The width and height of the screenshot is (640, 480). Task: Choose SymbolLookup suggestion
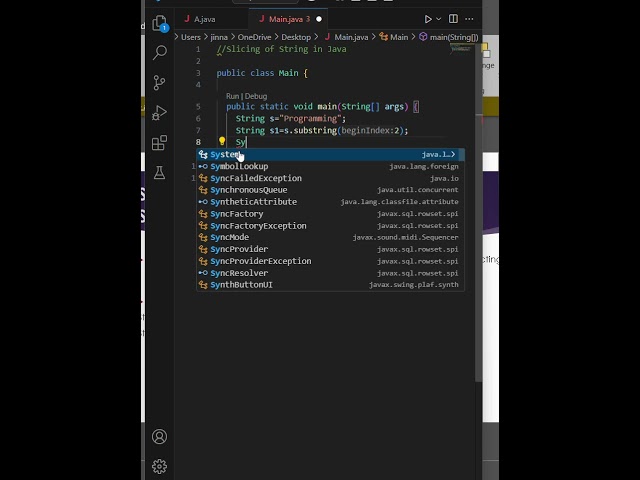pos(330,166)
